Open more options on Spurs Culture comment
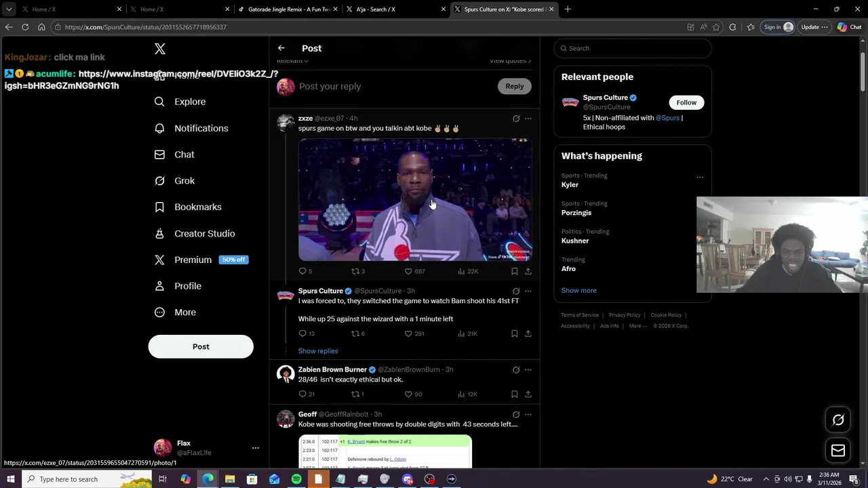 (x=528, y=291)
